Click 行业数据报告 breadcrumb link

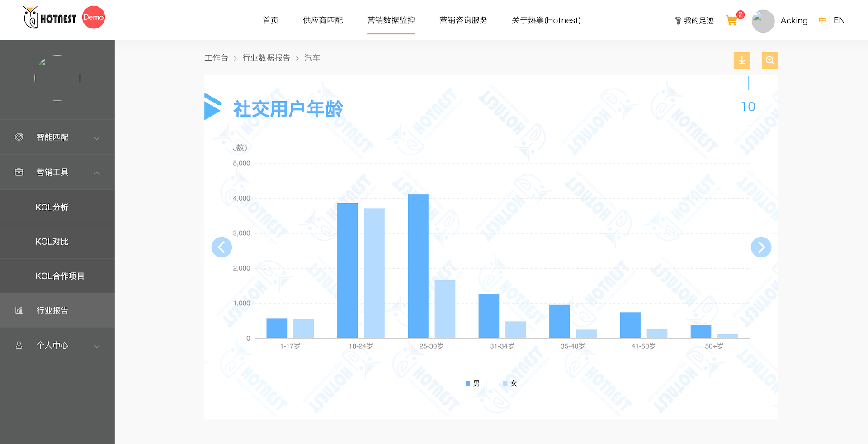pos(266,58)
